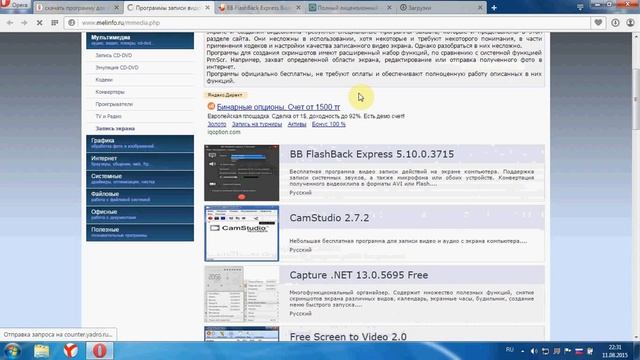
Task: Click the address bar with melinfo.ru URL
Action: click(327, 23)
